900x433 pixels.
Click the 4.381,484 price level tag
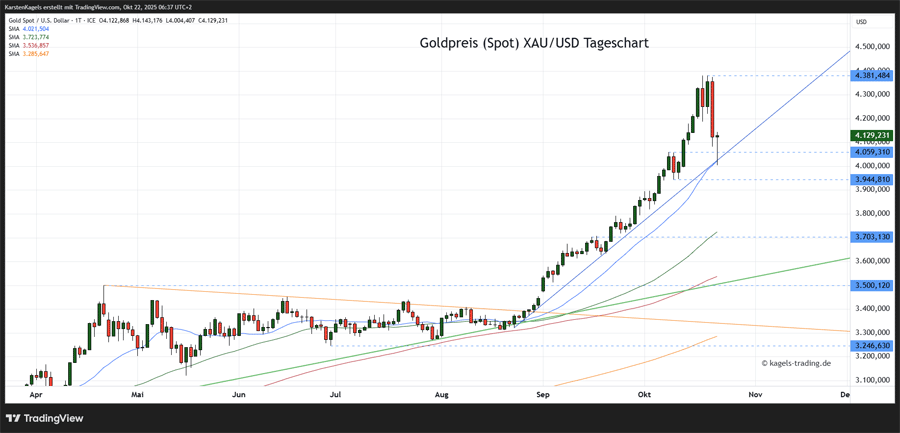point(871,75)
